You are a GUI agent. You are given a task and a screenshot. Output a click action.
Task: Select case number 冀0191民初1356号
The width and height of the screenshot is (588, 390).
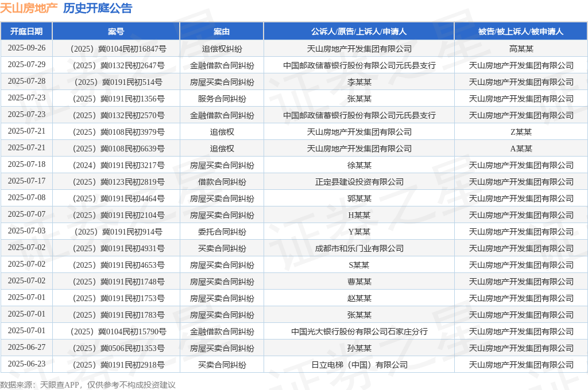coord(118,99)
